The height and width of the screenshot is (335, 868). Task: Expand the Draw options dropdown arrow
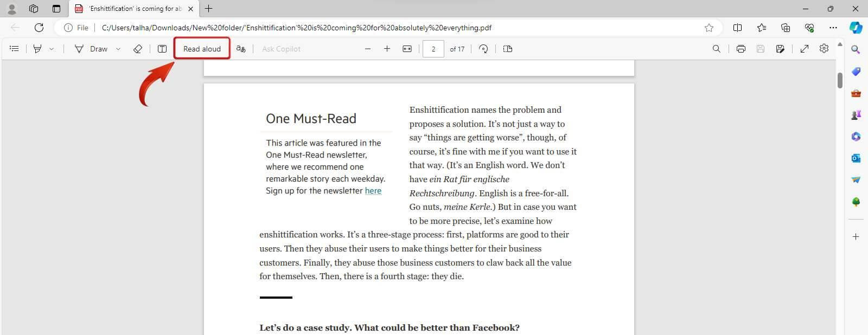coord(118,49)
